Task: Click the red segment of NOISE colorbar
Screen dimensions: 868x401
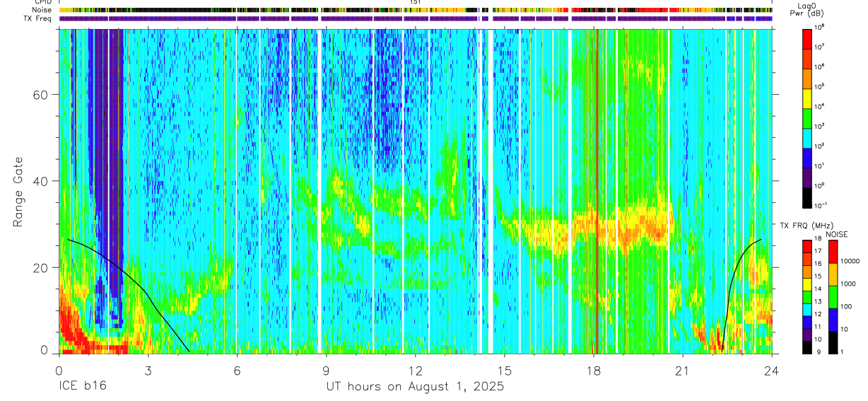Action: click(832, 252)
